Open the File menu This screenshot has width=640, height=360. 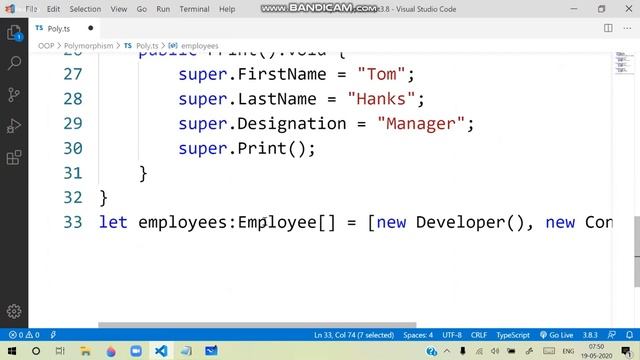(x=31, y=9)
